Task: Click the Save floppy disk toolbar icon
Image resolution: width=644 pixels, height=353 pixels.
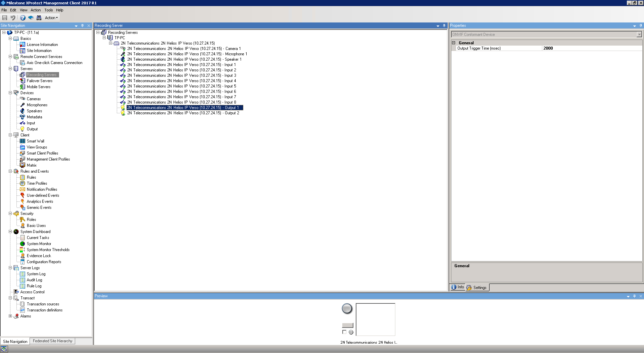Action: point(5,18)
